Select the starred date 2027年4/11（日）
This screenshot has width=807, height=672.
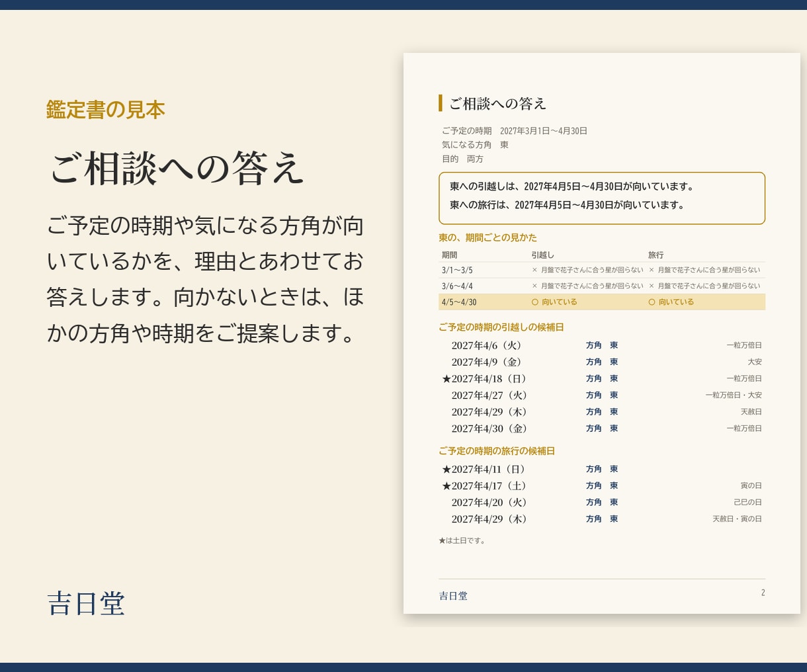tap(484, 469)
